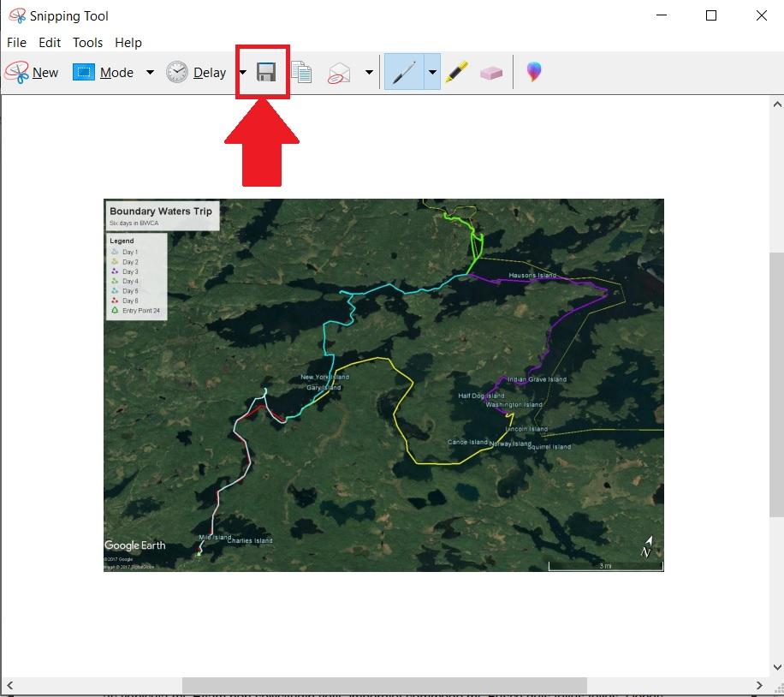
Task: Click the horizontal scrollbar thumb
Action: point(384,685)
